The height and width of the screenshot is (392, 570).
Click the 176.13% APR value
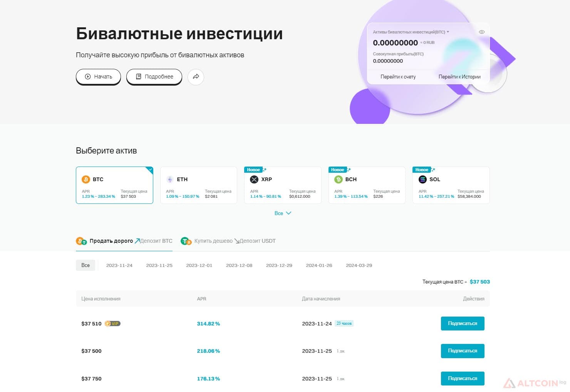tap(208, 379)
